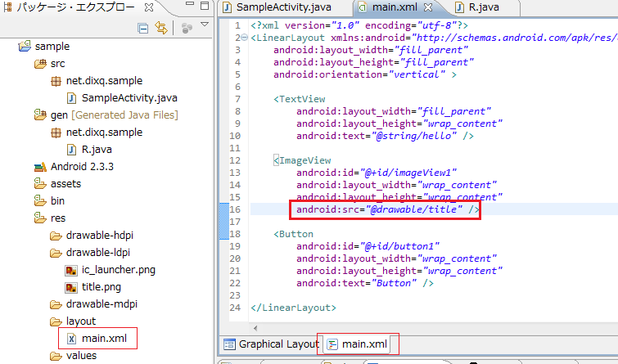Click the Android 2.3.3 library icon
This screenshot has width=618, height=364.
pyautogui.click(x=40, y=167)
